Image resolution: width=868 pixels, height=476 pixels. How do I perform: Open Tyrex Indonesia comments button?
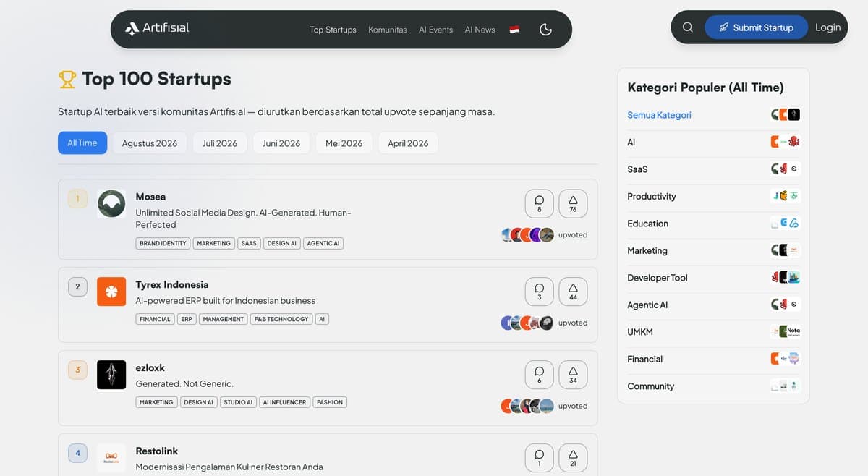[539, 292]
